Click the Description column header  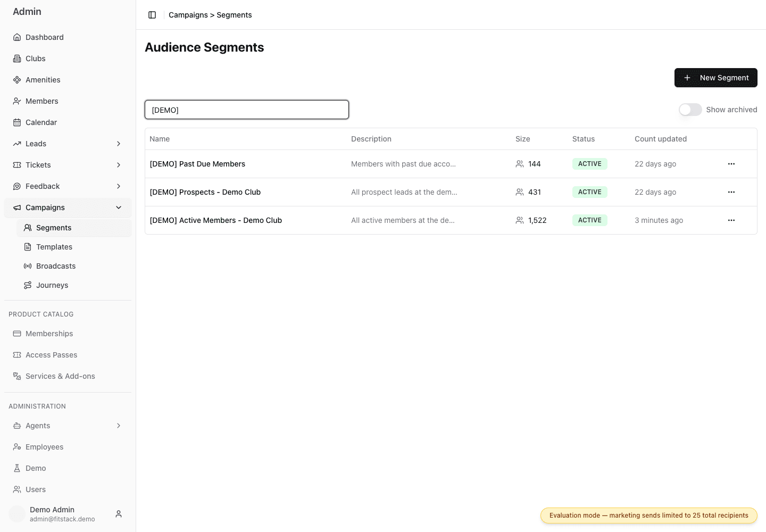[371, 139]
